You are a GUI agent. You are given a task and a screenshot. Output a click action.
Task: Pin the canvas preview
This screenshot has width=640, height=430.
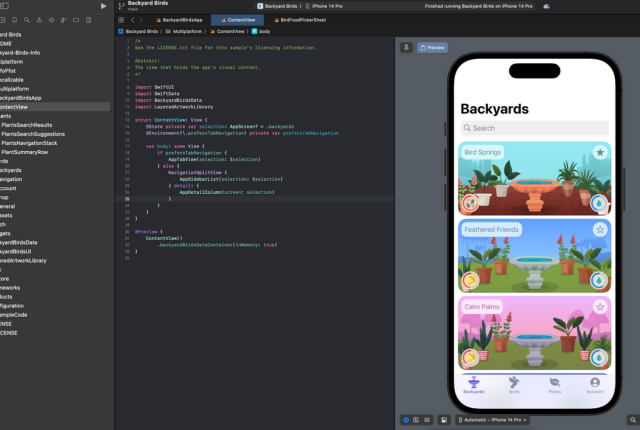407,48
